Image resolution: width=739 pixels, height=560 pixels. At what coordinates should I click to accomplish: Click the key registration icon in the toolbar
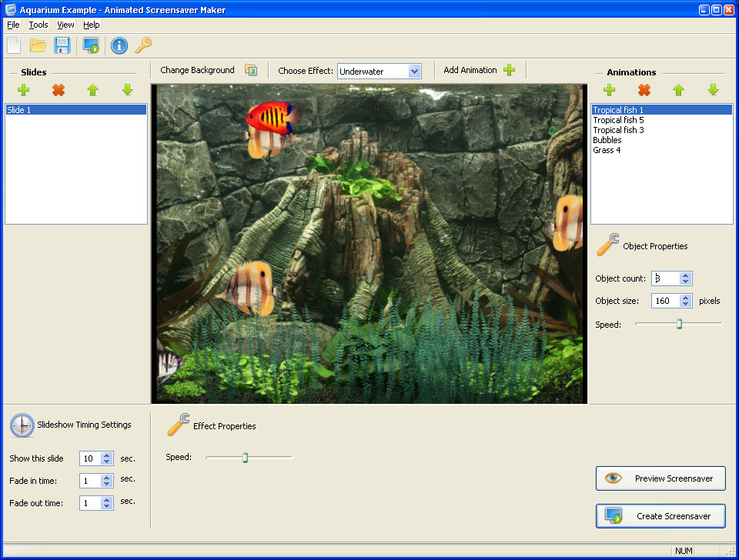coord(143,45)
